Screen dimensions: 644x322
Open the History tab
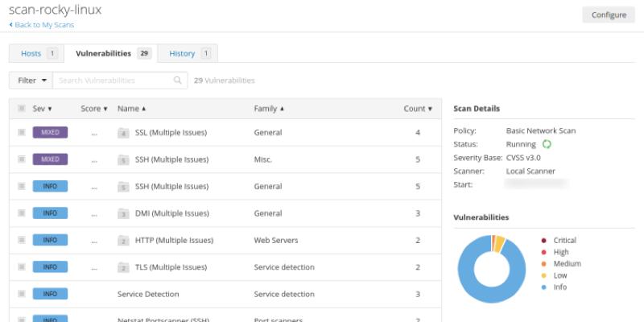click(x=188, y=54)
